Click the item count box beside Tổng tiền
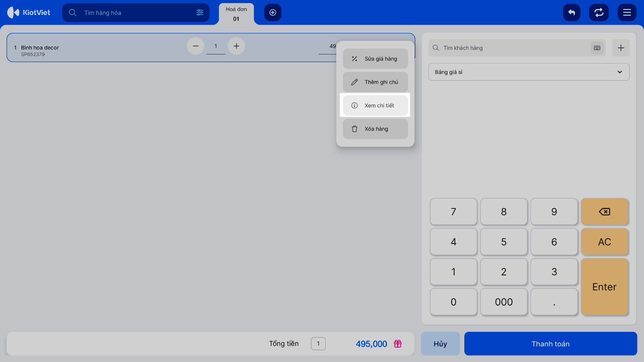The height and width of the screenshot is (362, 644). point(318,344)
